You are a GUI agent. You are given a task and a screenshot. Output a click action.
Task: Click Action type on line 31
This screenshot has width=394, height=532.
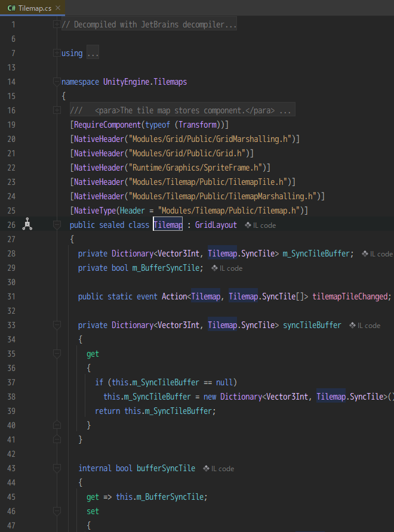[174, 296]
